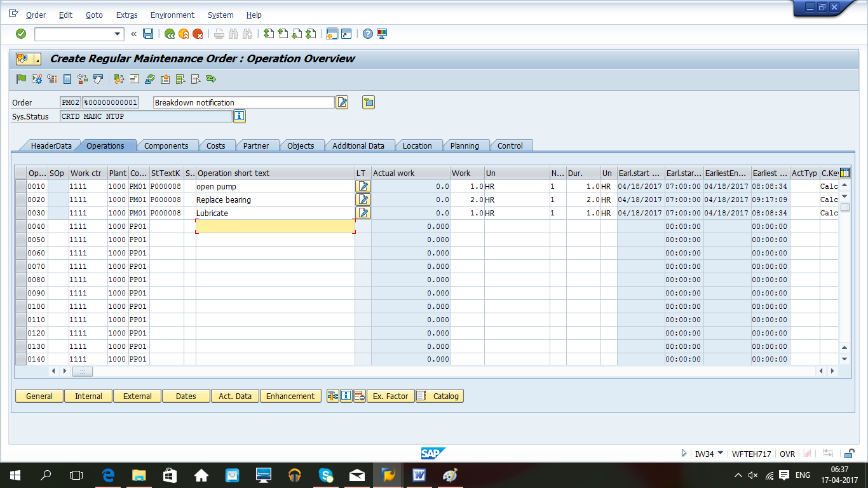Open the Goto menu

pos(94,15)
